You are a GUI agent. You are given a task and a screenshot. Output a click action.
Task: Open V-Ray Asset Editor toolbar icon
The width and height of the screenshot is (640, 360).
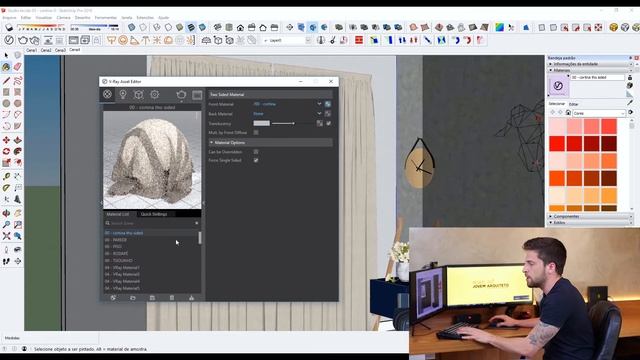(x=9, y=40)
